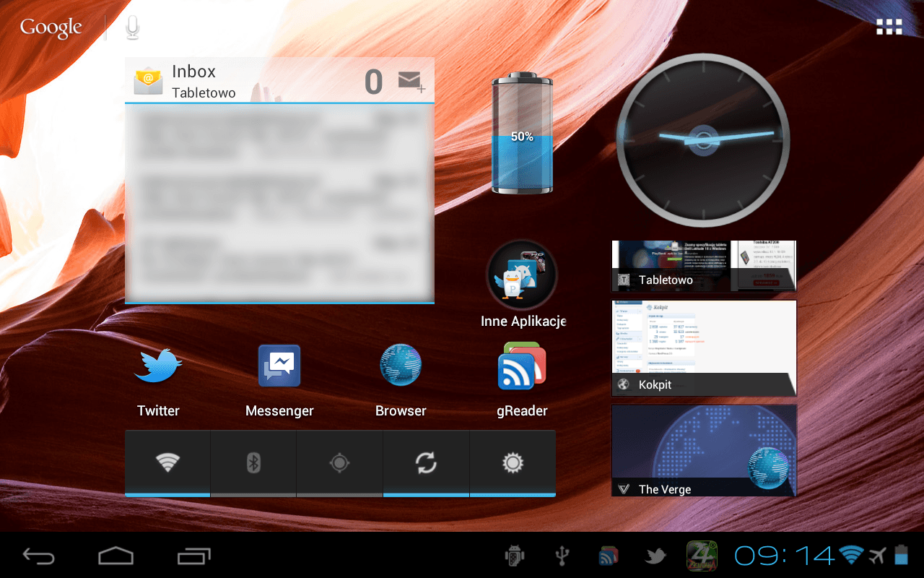Open the Kokpit bookmark thumbnail

coord(704,348)
